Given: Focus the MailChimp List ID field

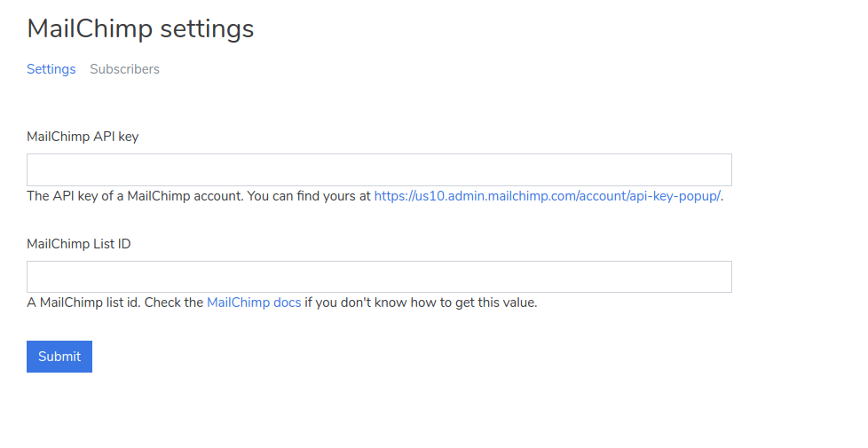Looking at the screenshot, I should pyautogui.click(x=379, y=277).
